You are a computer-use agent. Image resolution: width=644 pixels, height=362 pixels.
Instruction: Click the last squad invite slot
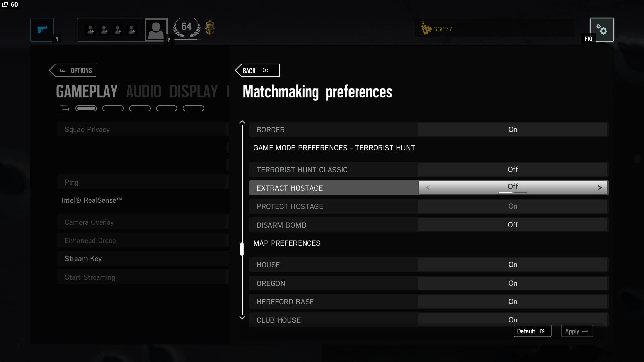click(132, 30)
